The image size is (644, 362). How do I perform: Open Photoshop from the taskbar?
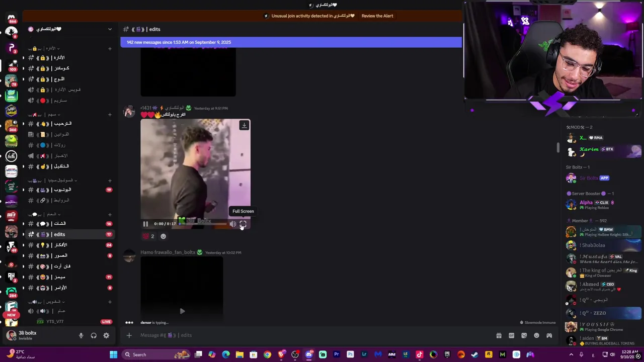pyautogui.click(x=350, y=354)
